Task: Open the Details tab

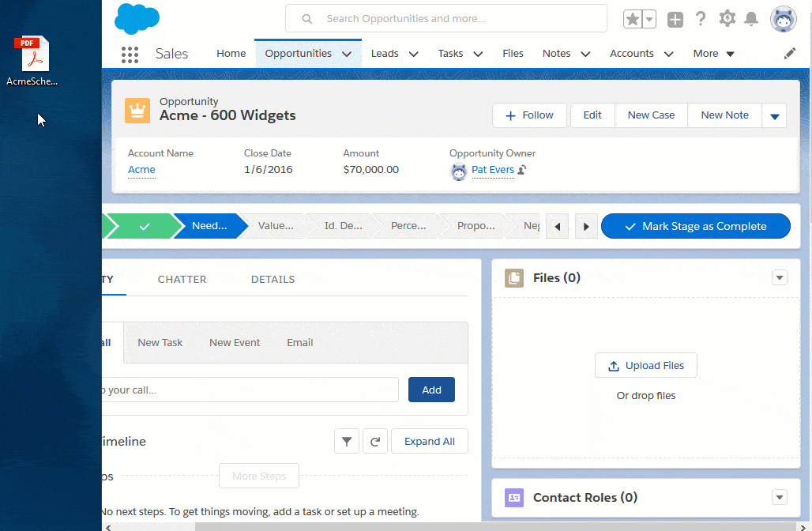Action: click(x=273, y=279)
